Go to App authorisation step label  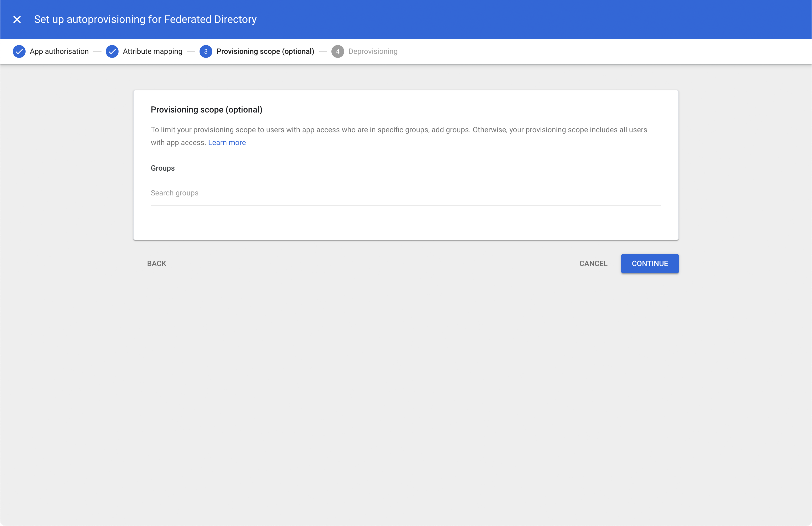(59, 51)
